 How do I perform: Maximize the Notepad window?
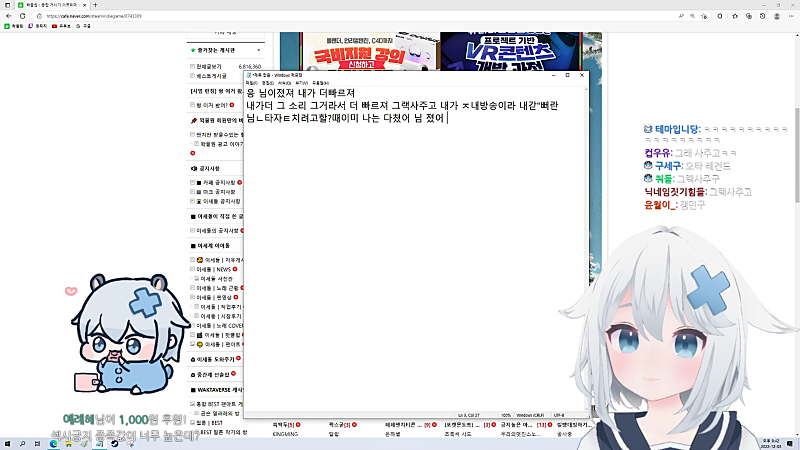(567, 75)
